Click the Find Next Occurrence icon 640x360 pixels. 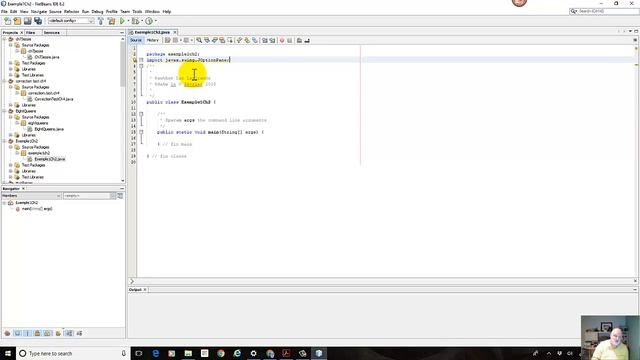(x=214, y=40)
